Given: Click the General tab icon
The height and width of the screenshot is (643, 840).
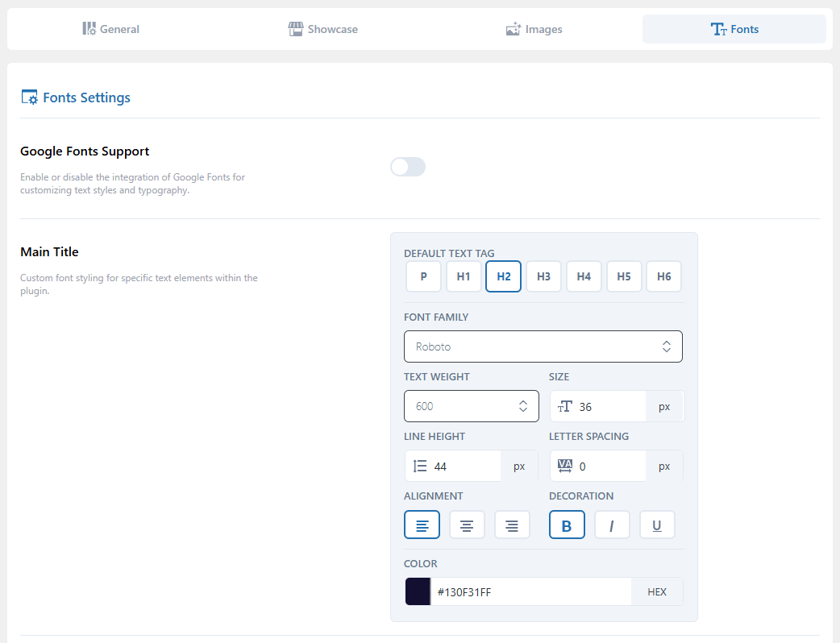Looking at the screenshot, I should tap(89, 29).
